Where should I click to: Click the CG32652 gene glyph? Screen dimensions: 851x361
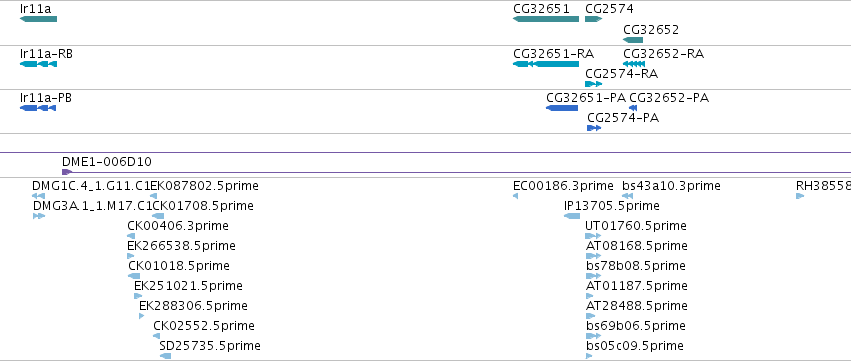pyautogui.click(x=633, y=40)
